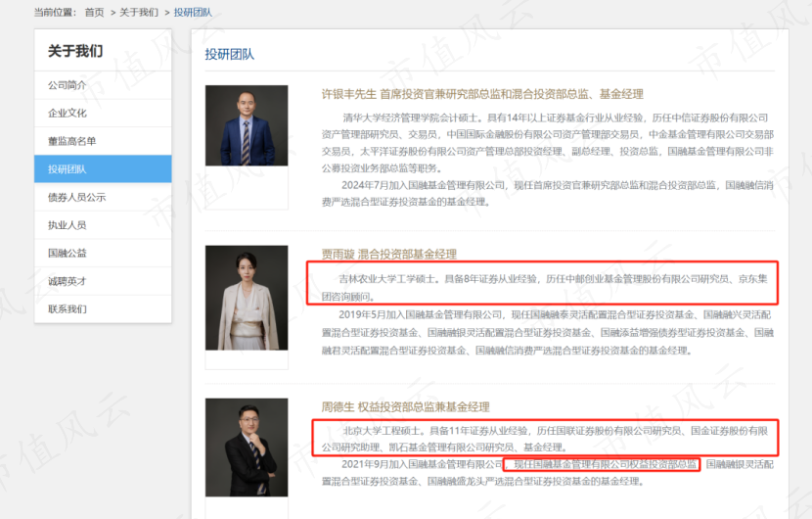This screenshot has height=519, width=812.
Task: Click the 贾雨璇 混合投资部基金经理 heading
Action: point(389,254)
